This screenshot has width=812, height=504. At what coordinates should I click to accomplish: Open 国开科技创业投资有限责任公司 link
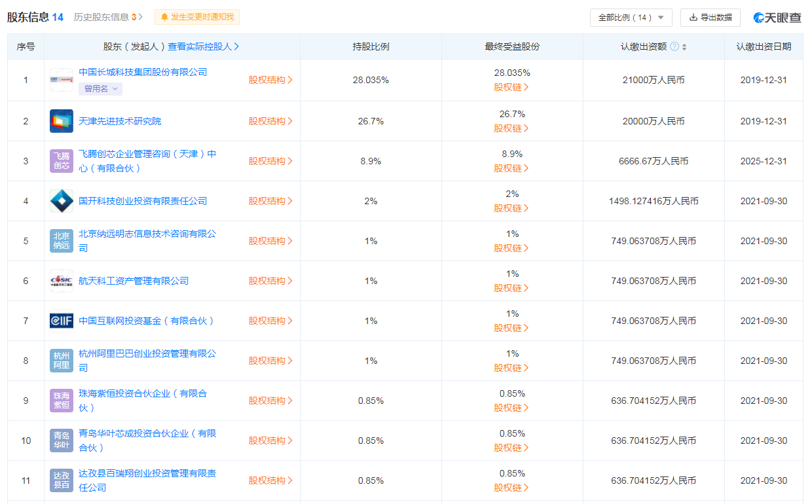143,201
